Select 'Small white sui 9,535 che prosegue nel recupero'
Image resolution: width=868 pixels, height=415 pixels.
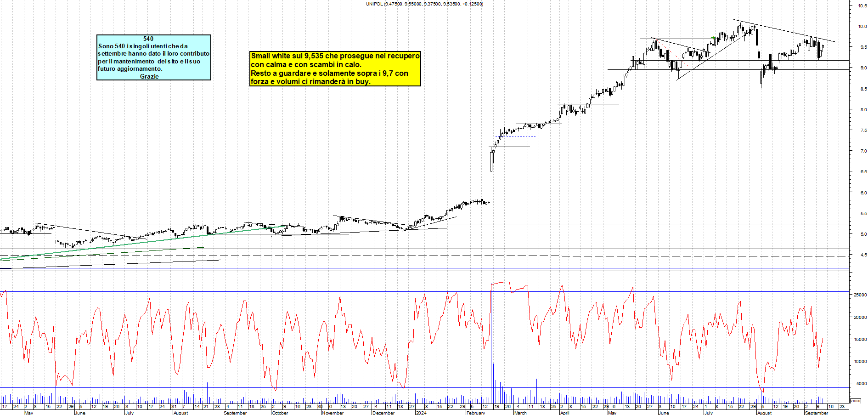click(x=335, y=56)
